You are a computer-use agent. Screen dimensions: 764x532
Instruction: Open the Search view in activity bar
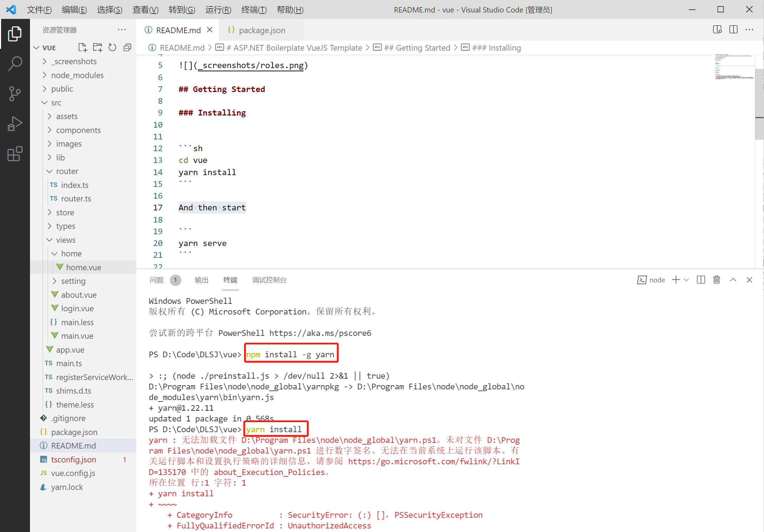pyautogui.click(x=15, y=64)
